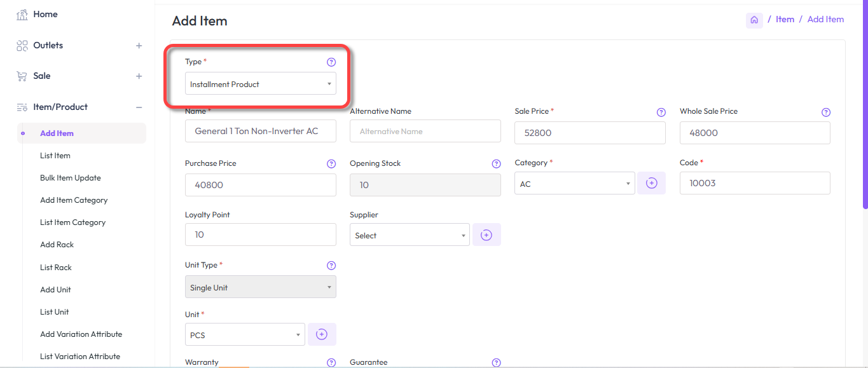Click the Item breadcrumb link
Viewport: 868px width, 368px height.
pos(785,20)
